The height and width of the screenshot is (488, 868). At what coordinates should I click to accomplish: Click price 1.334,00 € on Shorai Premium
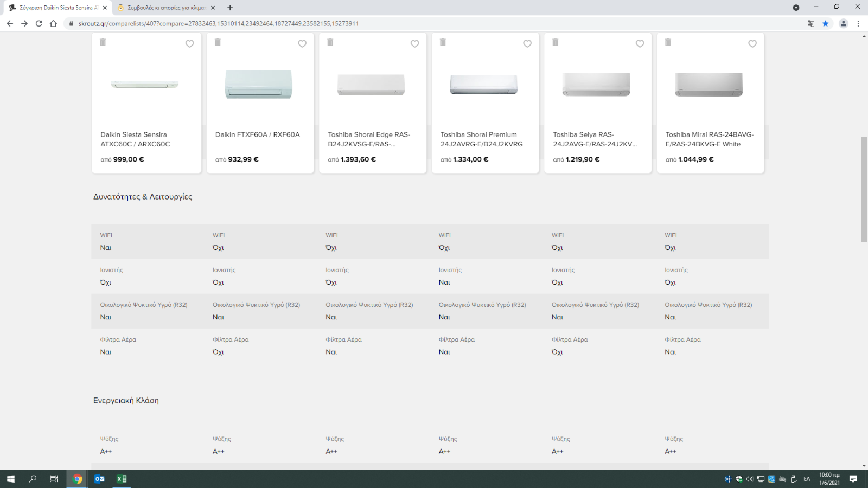point(471,159)
